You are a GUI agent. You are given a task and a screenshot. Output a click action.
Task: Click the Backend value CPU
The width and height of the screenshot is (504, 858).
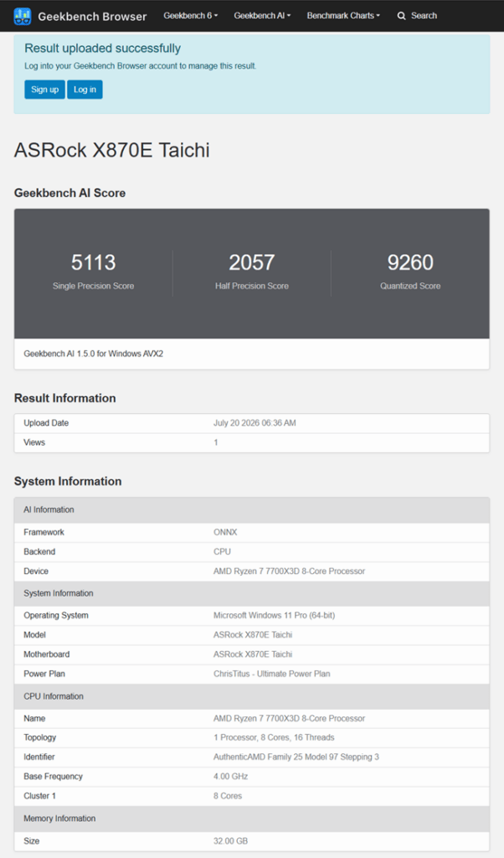tap(222, 551)
